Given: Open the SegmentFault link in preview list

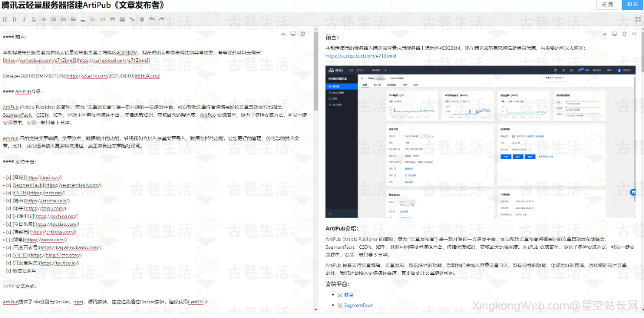Looking at the screenshot, I should click(358, 305).
